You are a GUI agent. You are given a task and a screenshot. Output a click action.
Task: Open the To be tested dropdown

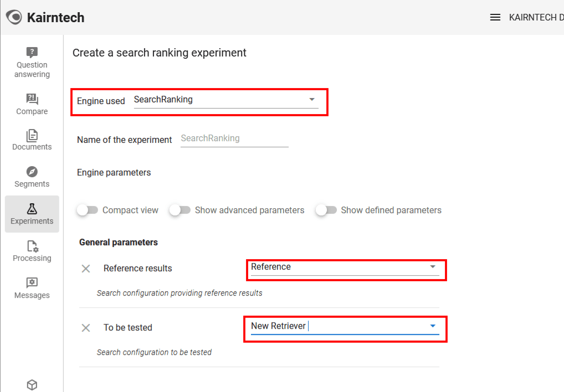(x=433, y=326)
